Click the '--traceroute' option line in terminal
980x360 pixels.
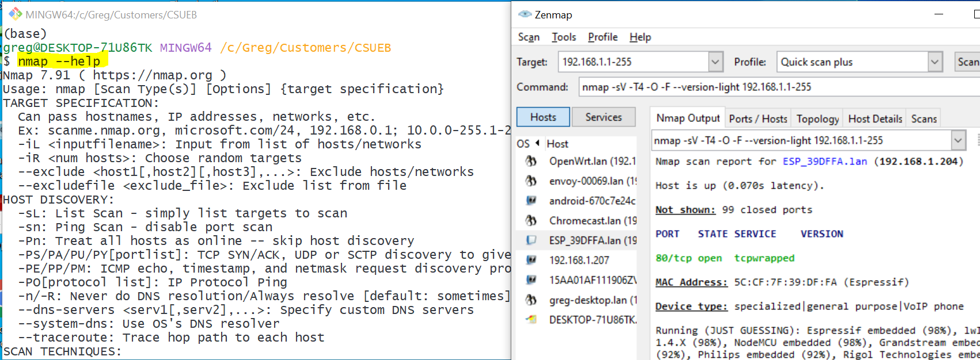click(x=171, y=338)
